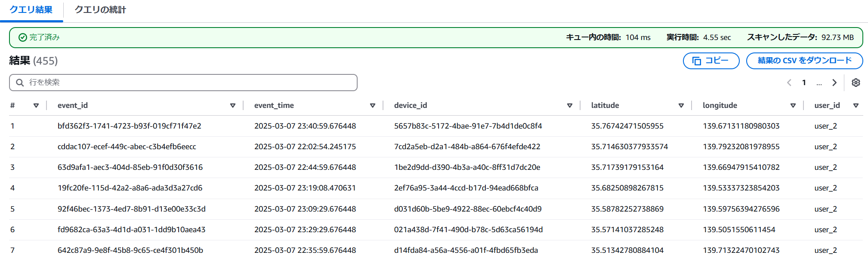
Task: Click latitude value 35.714630377933574
Action: point(630,147)
